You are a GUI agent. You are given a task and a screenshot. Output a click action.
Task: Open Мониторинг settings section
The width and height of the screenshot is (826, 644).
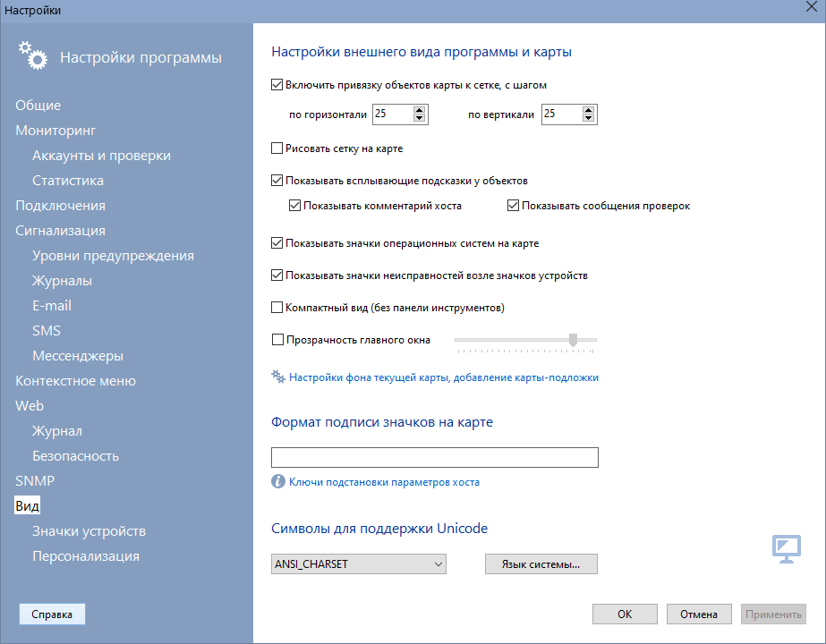click(55, 130)
